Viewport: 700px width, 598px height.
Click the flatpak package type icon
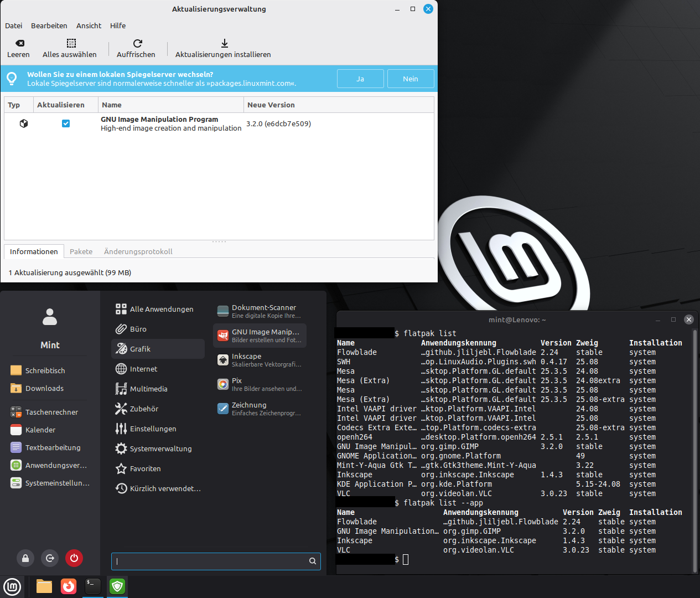(24, 123)
